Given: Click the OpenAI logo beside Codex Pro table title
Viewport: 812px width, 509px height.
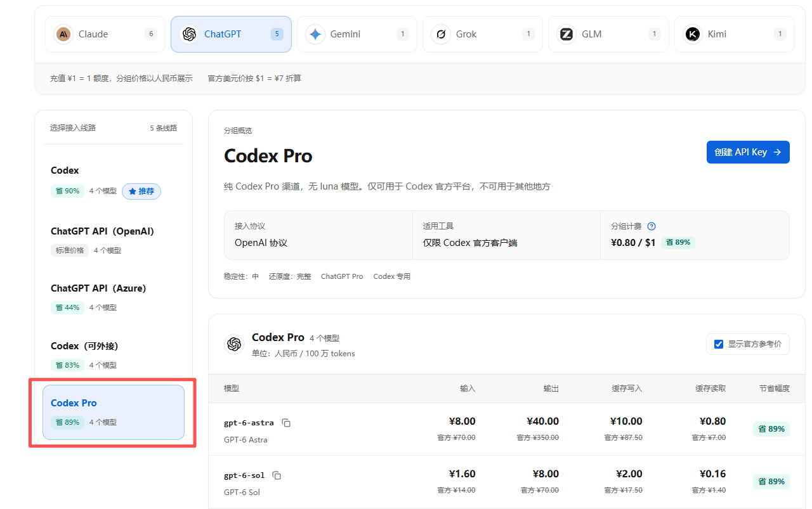Looking at the screenshot, I should (234, 344).
